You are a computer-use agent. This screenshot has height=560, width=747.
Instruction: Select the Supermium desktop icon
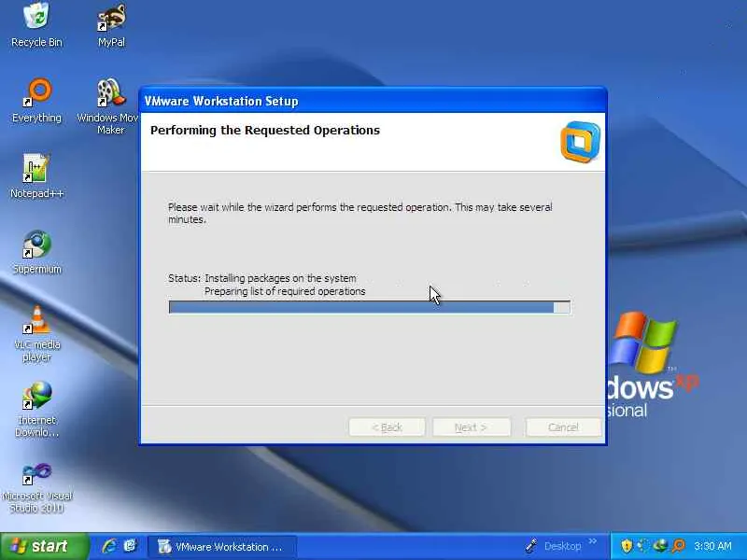point(36,252)
